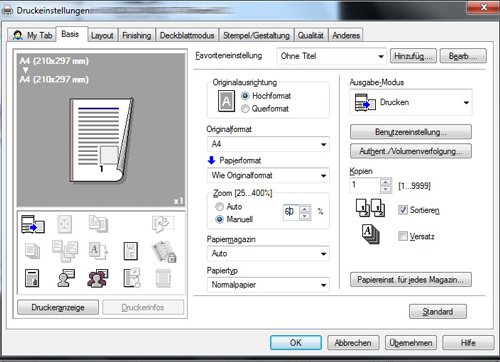
Task: Expand the Ausgabe-Modus dropdown
Action: (x=411, y=102)
